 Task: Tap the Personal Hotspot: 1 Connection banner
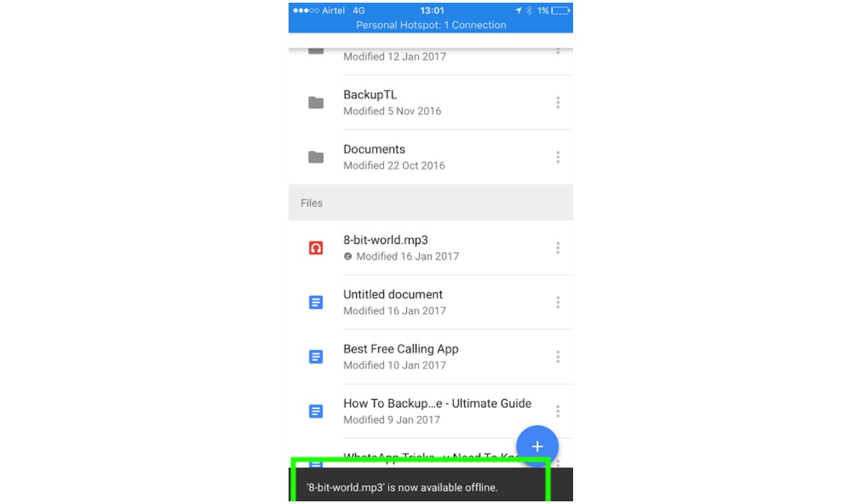click(430, 25)
